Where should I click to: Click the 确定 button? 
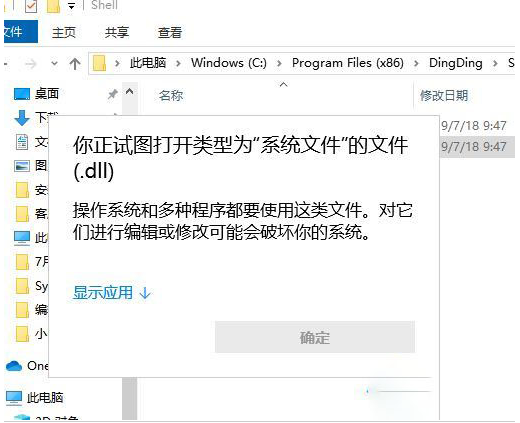point(315,337)
